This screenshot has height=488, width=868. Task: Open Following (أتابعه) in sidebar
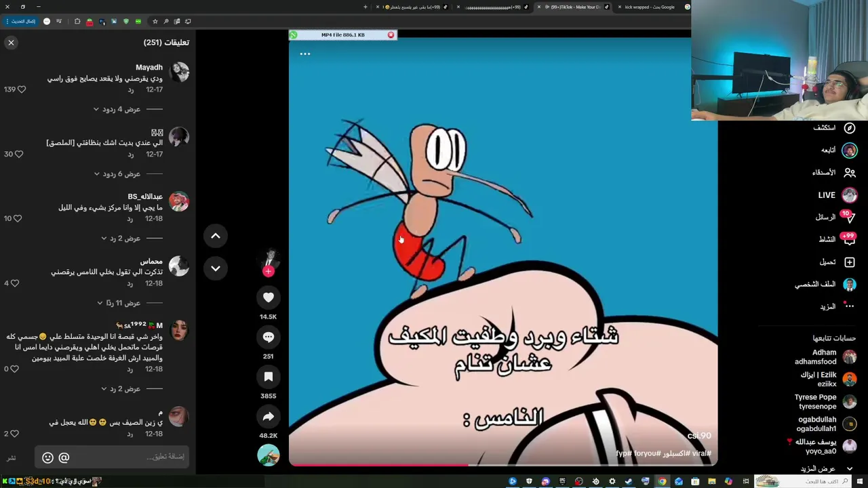point(838,150)
